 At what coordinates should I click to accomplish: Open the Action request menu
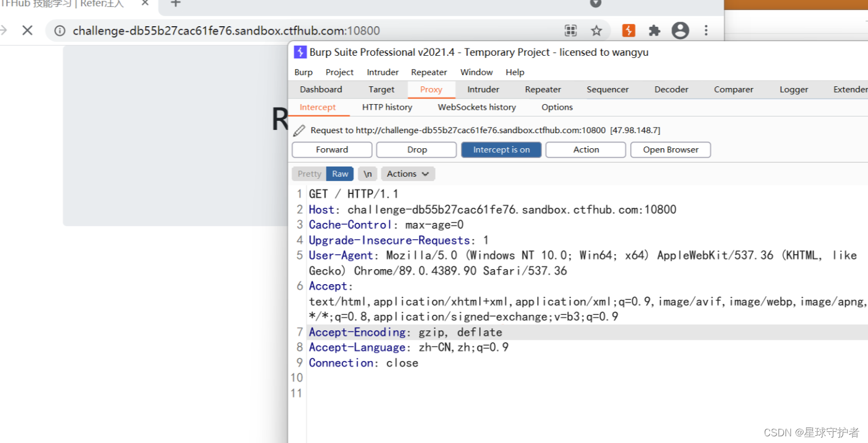point(585,149)
